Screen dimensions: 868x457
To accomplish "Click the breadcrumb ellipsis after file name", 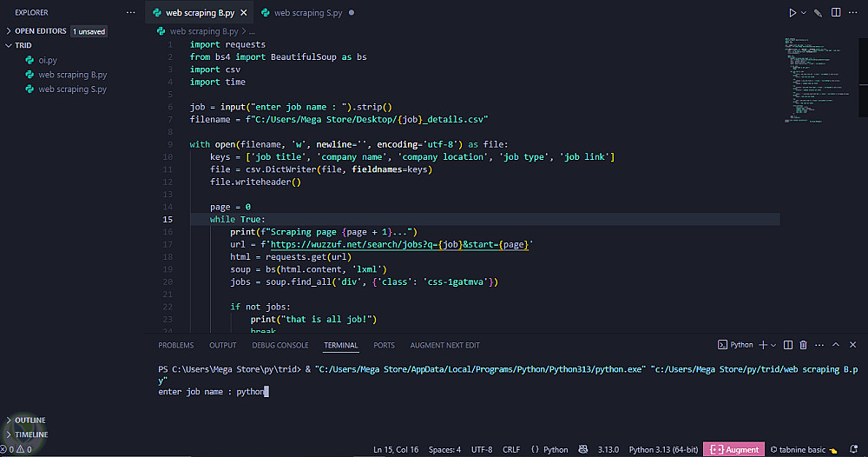I will click(x=252, y=31).
